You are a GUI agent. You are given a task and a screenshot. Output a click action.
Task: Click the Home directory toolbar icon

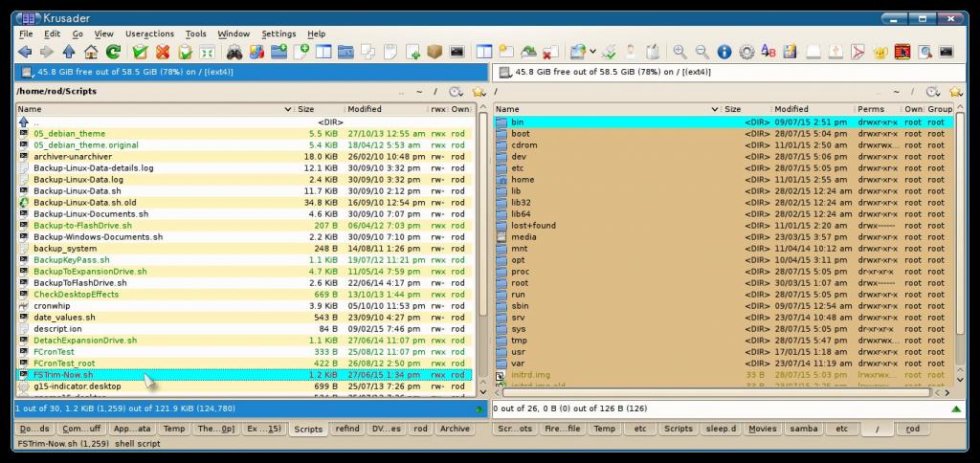(x=91, y=52)
